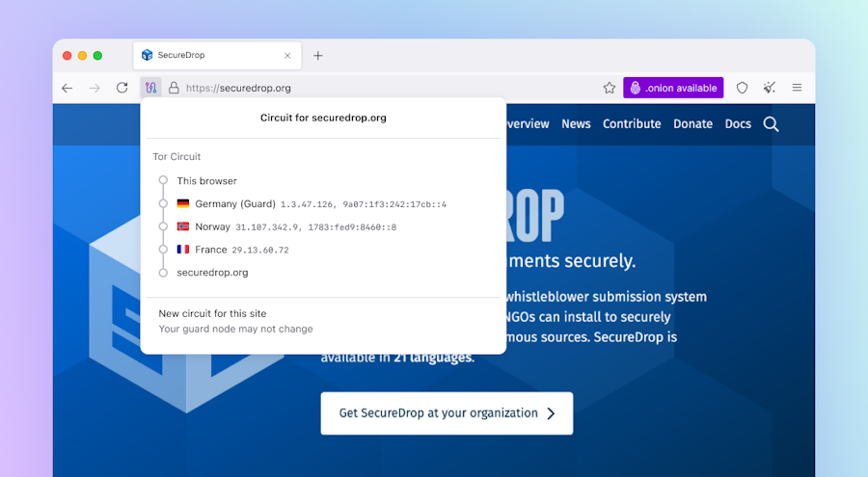Click Germany IP address 1.3.47.126
The width and height of the screenshot is (868, 477).
point(306,204)
